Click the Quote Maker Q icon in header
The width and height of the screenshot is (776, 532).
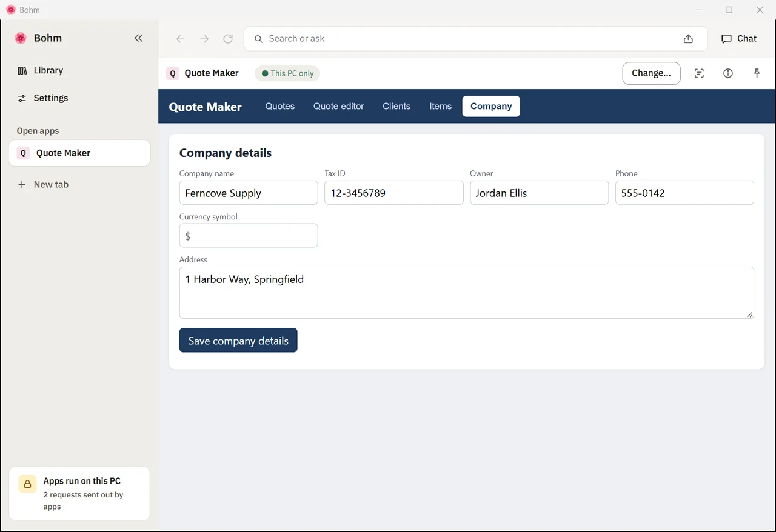click(173, 73)
